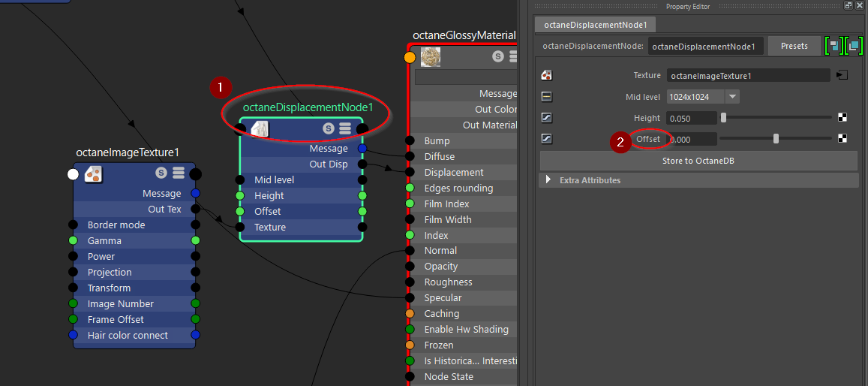This screenshot has height=386, width=868.
Task: Click the output port on octaneImageTexture1 header
Action: click(x=195, y=174)
